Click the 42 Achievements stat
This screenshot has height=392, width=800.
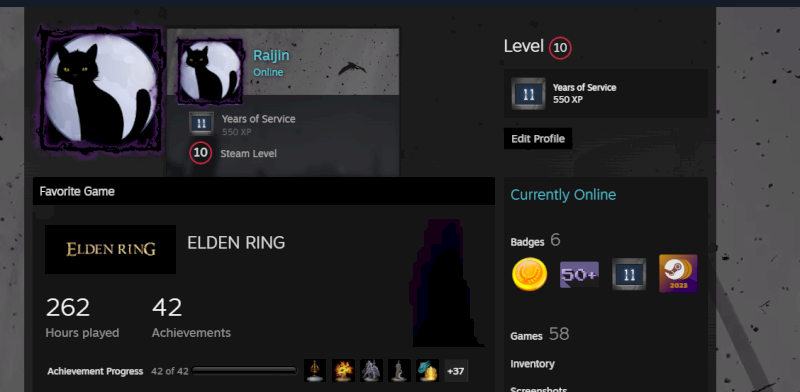[191, 318]
